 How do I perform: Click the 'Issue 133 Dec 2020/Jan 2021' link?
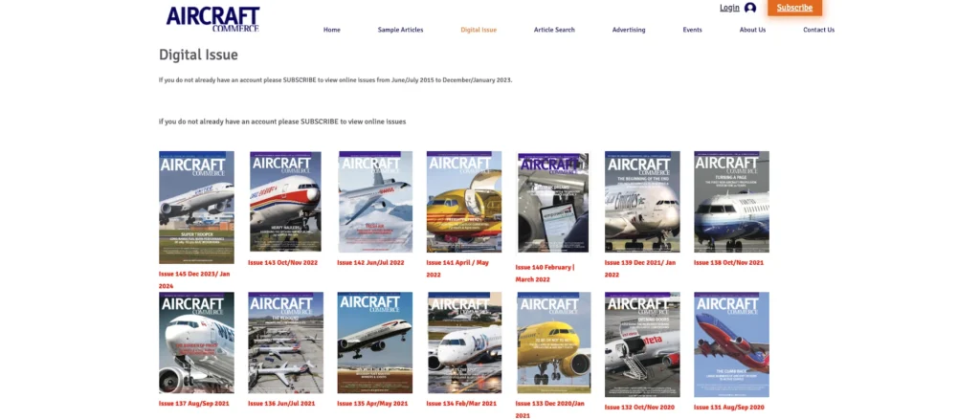(550, 409)
